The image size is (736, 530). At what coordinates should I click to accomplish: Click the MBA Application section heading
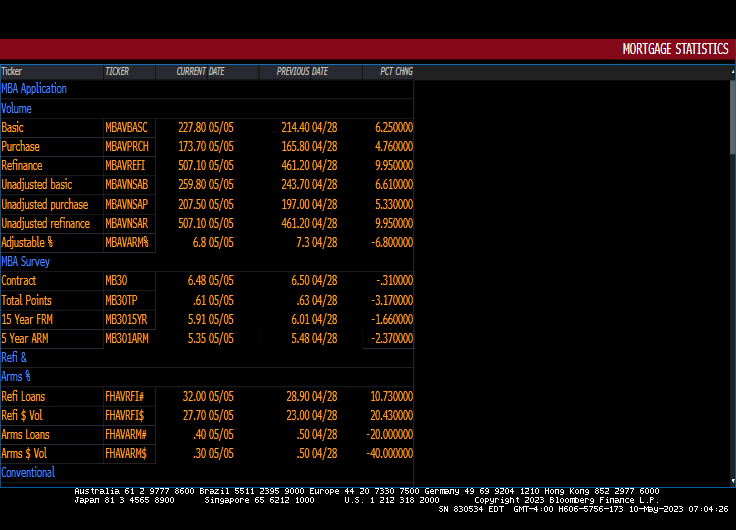[34, 89]
